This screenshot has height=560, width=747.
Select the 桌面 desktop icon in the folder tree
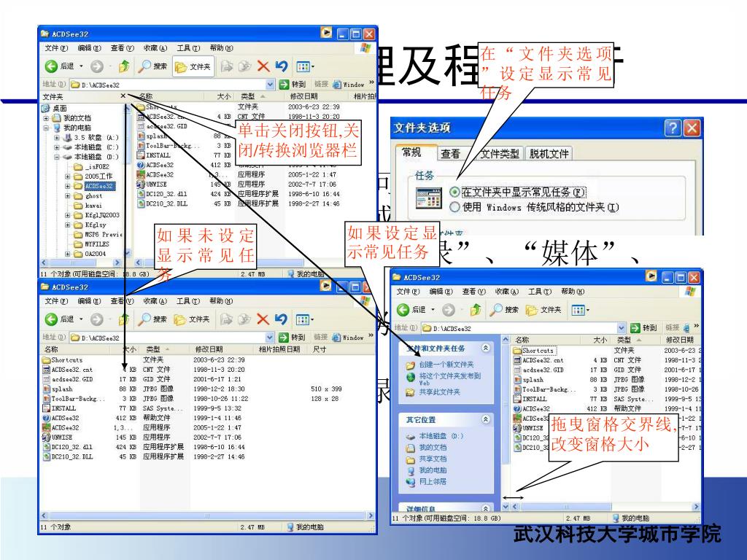click(x=46, y=108)
